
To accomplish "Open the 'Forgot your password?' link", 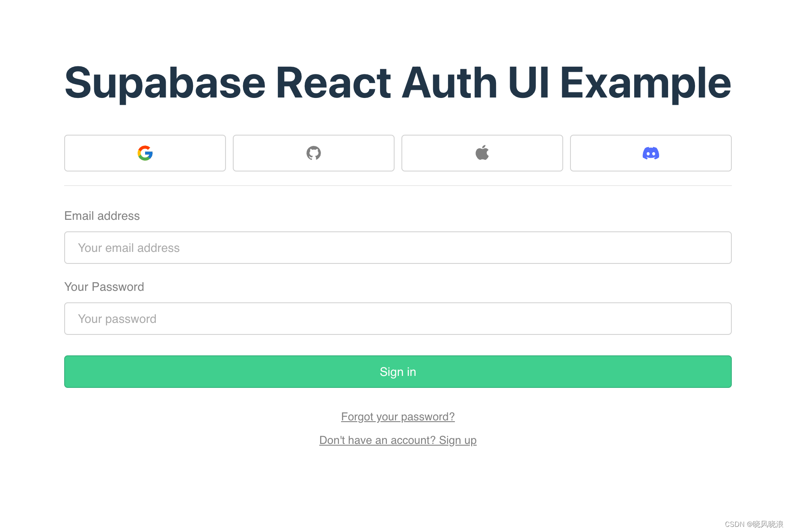I will [398, 417].
